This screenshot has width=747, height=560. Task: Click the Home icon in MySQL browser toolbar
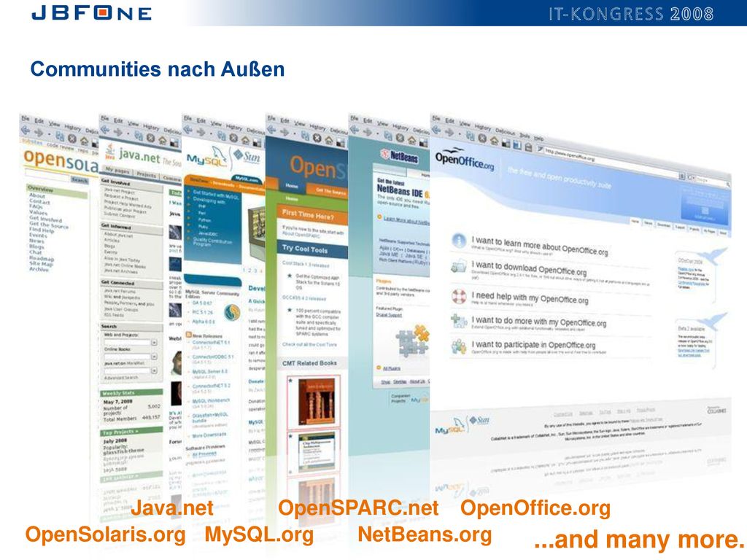tap(245, 140)
